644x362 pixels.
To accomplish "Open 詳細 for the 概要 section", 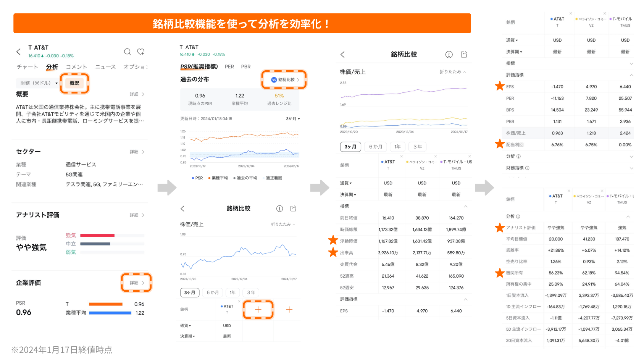I will (x=137, y=94).
